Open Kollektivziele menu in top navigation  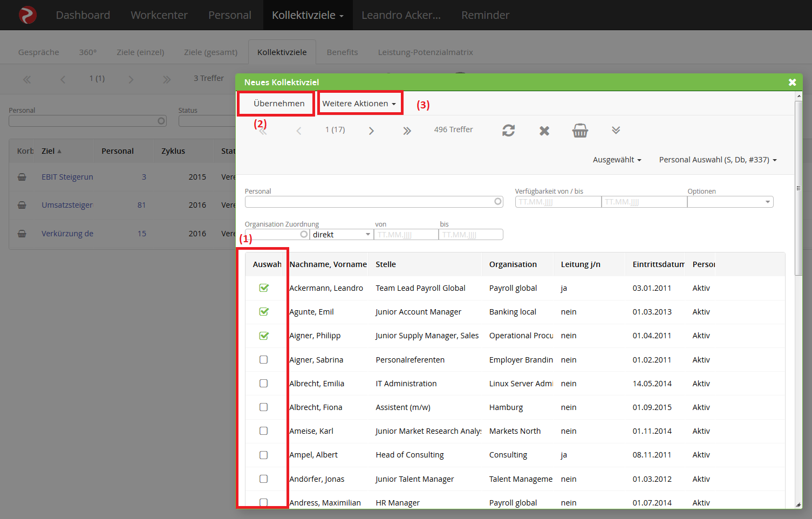click(308, 15)
